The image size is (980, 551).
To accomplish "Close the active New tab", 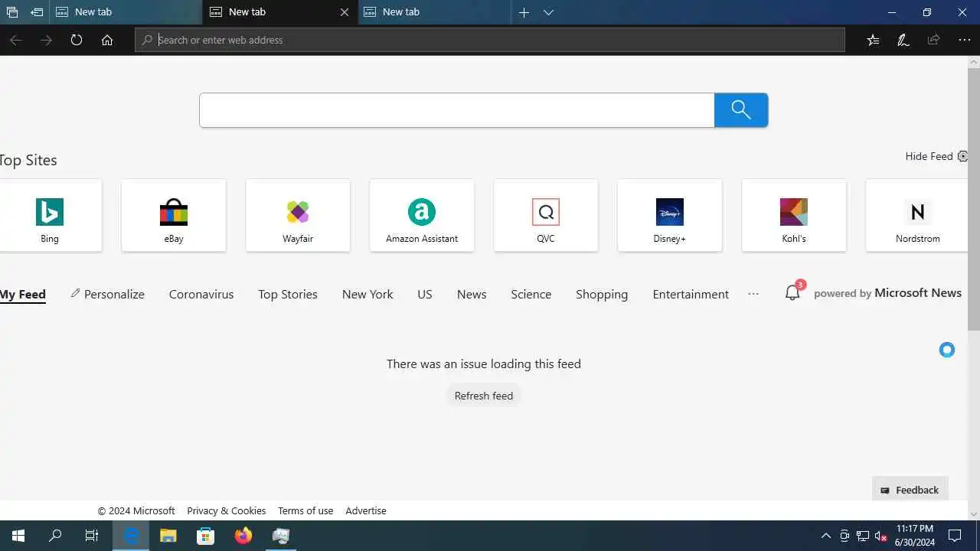I will click(345, 12).
